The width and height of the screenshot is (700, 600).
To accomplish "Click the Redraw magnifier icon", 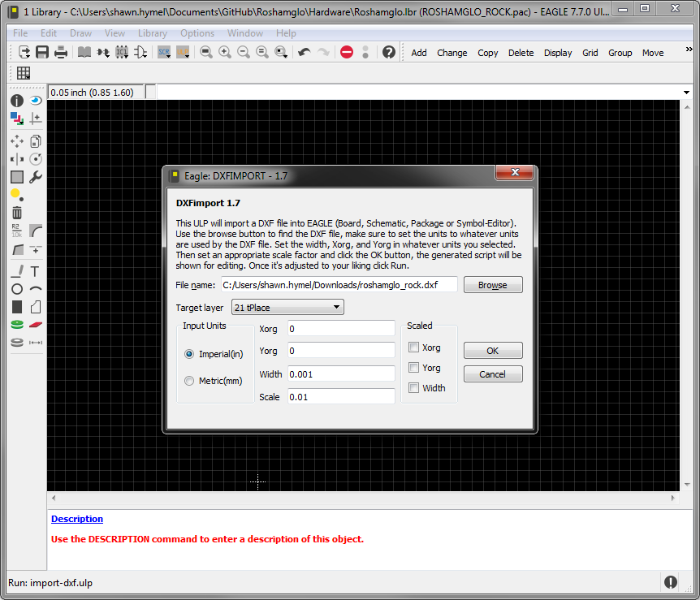I will coord(262,52).
